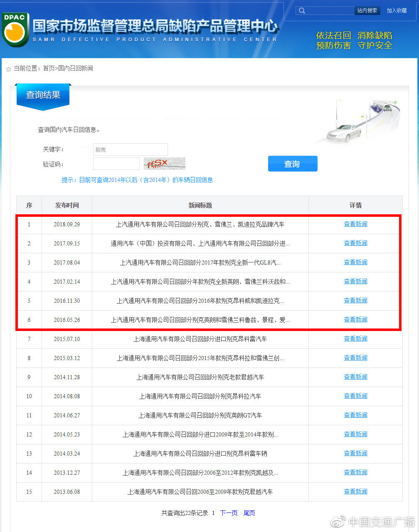419x532 pixels.
Task: Click 加入收藏 link
Action: [x=397, y=10]
